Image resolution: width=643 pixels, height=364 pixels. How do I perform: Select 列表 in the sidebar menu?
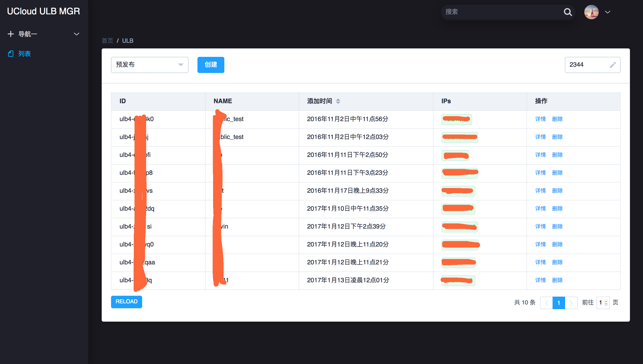click(24, 54)
